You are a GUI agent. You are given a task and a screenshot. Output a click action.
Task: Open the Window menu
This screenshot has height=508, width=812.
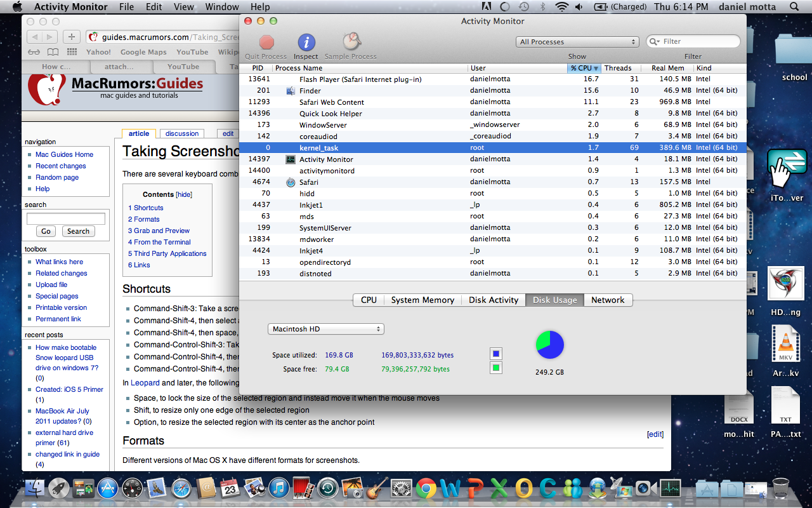(222, 7)
